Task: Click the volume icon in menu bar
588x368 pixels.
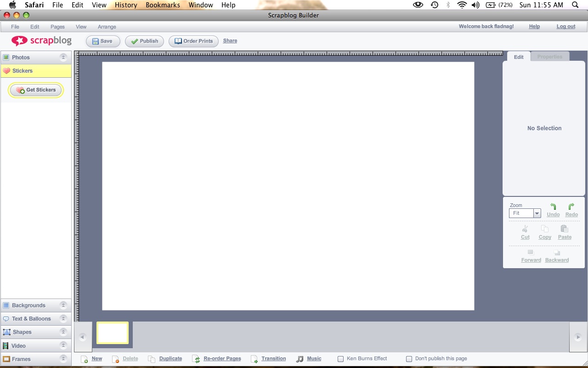Action: (475, 5)
